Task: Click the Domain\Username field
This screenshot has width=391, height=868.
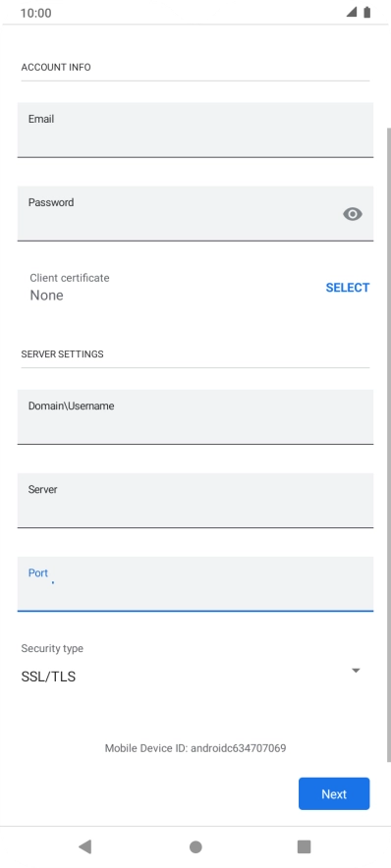Action: [195, 416]
